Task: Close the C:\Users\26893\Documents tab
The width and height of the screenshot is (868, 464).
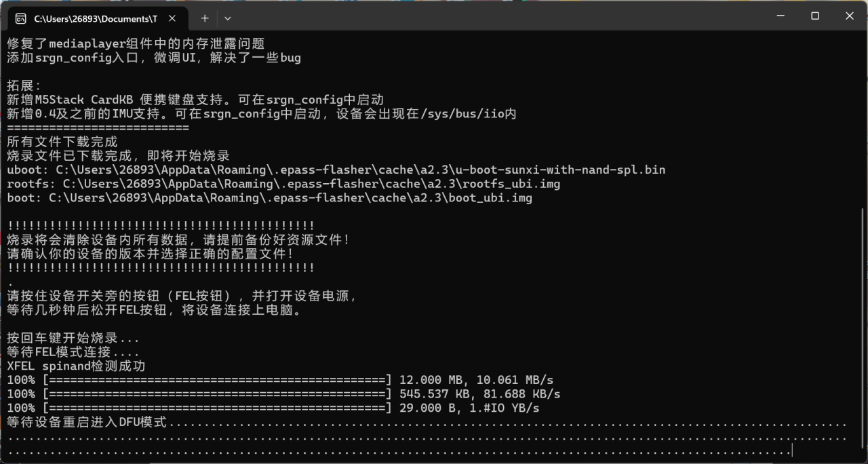Action: (174, 18)
